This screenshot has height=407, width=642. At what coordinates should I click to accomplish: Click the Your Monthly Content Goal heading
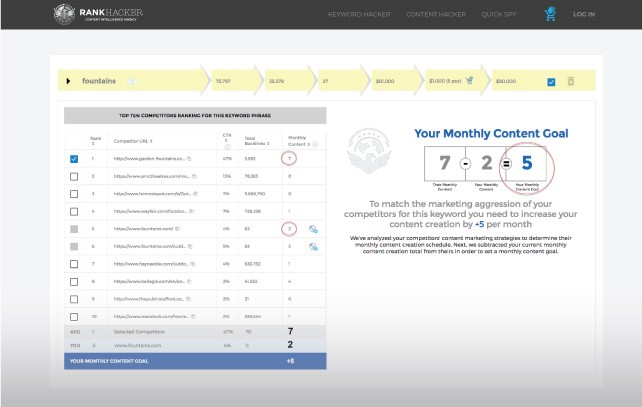(491, 133)
